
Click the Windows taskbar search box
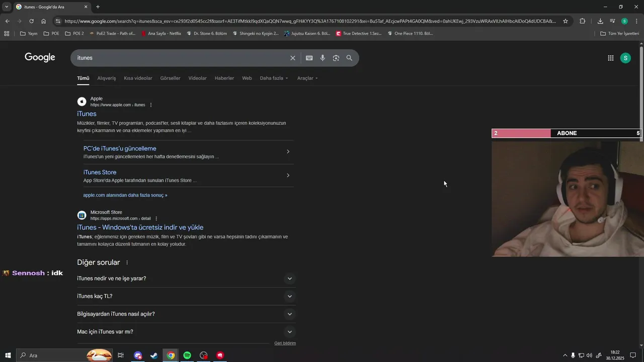pos(64,355)
